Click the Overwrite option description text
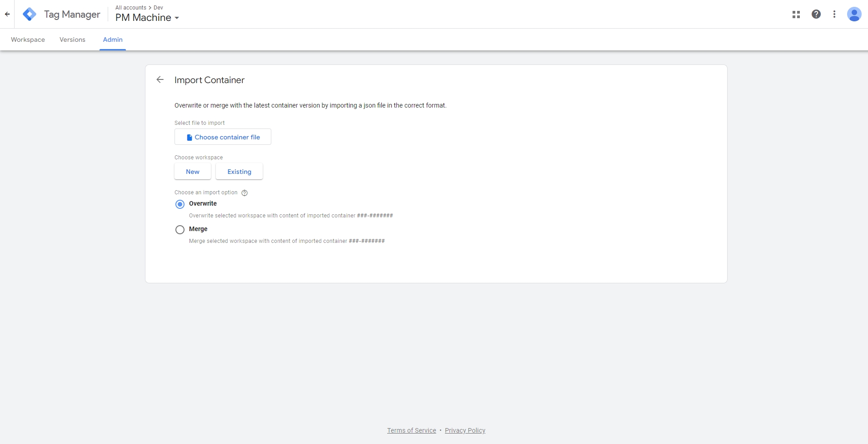This screenshot has width=868, height=444. tap(291, 216)
